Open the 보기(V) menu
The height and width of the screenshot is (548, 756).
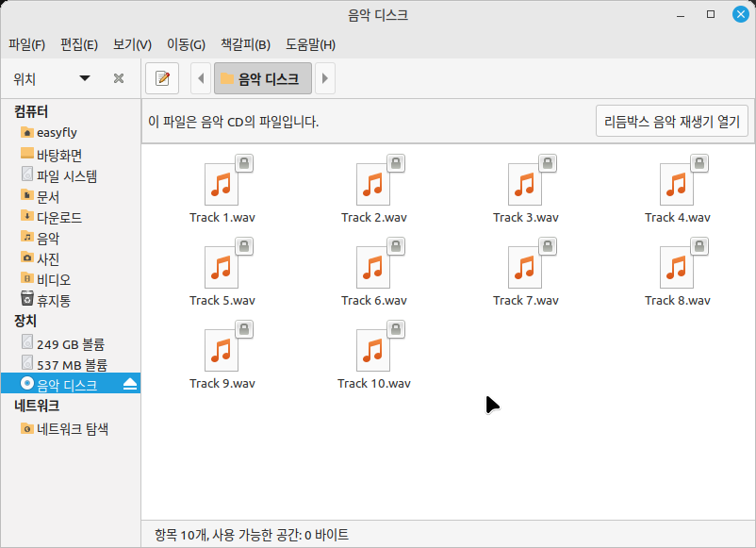(132, 45)
